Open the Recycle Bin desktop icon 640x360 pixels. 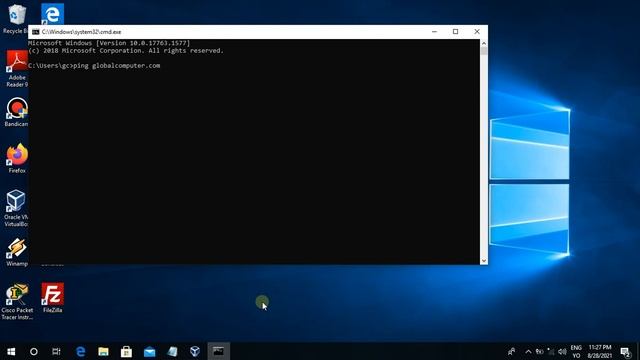click(x=16, y=16)
